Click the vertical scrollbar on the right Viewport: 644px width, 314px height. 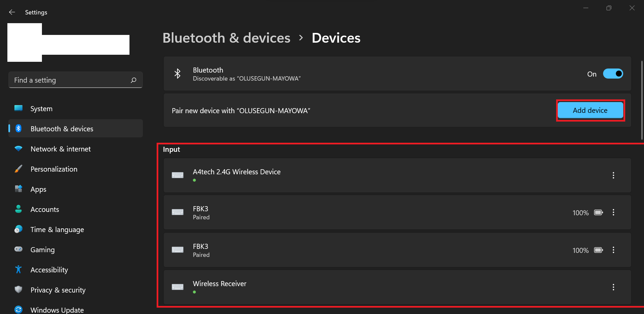[x=642, y=101]
